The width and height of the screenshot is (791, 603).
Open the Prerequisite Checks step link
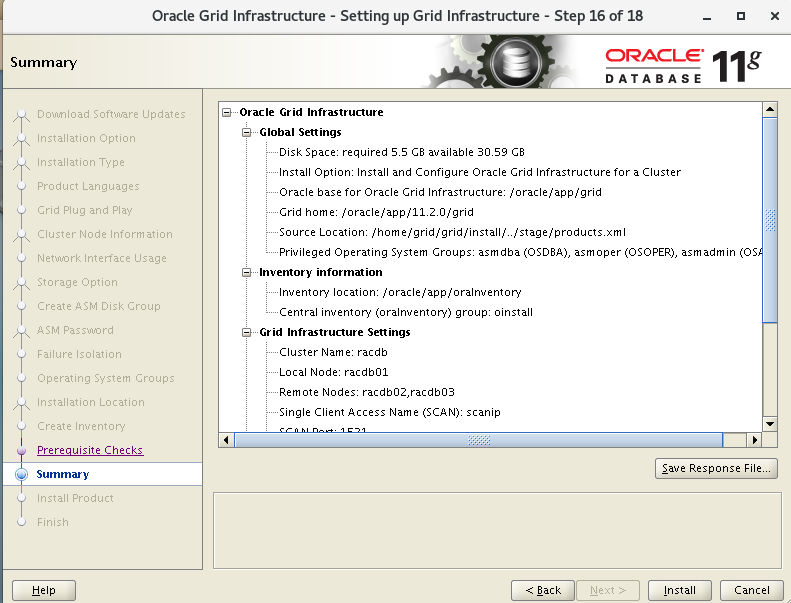click(x=90, y=450)
